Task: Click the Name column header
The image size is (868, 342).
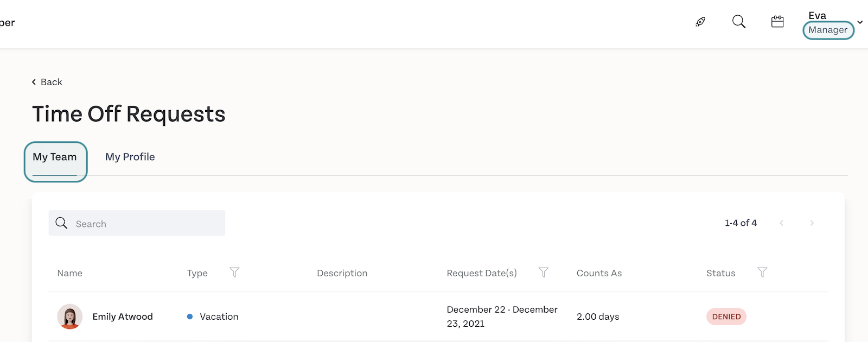Action: [x=70, y=273]
